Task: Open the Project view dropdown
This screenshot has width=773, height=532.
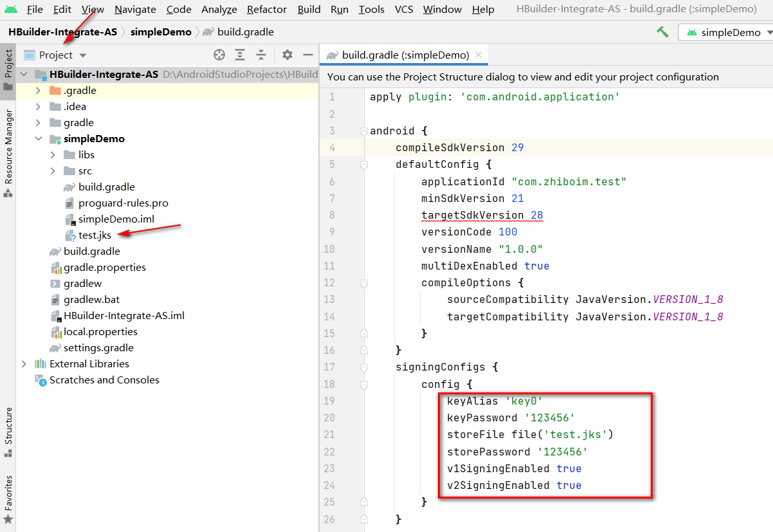Action: pyautogui.click(x=62, y=55)
